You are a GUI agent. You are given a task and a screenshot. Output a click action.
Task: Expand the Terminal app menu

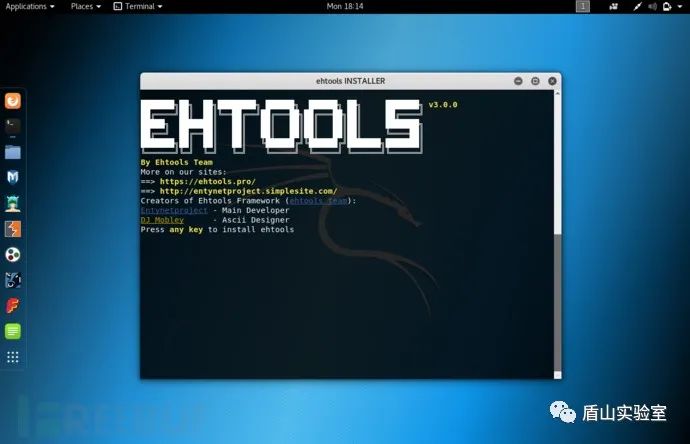[x=138, y=6]
